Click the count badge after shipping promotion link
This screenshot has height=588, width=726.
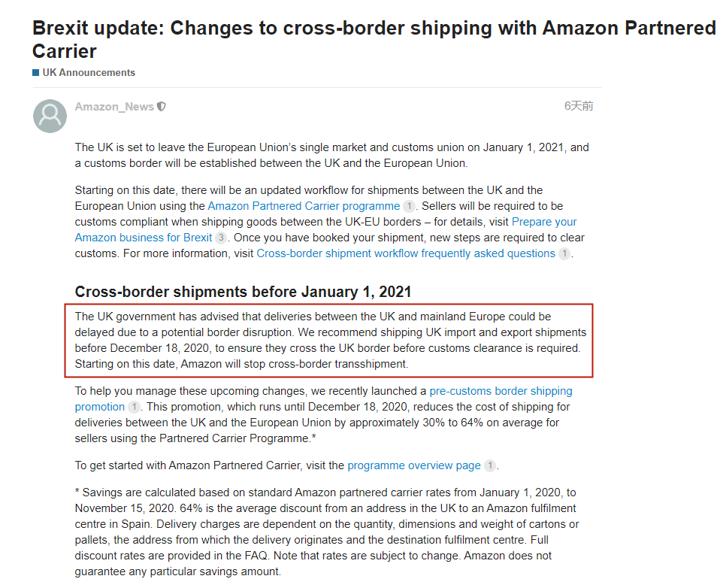point(134,407)
